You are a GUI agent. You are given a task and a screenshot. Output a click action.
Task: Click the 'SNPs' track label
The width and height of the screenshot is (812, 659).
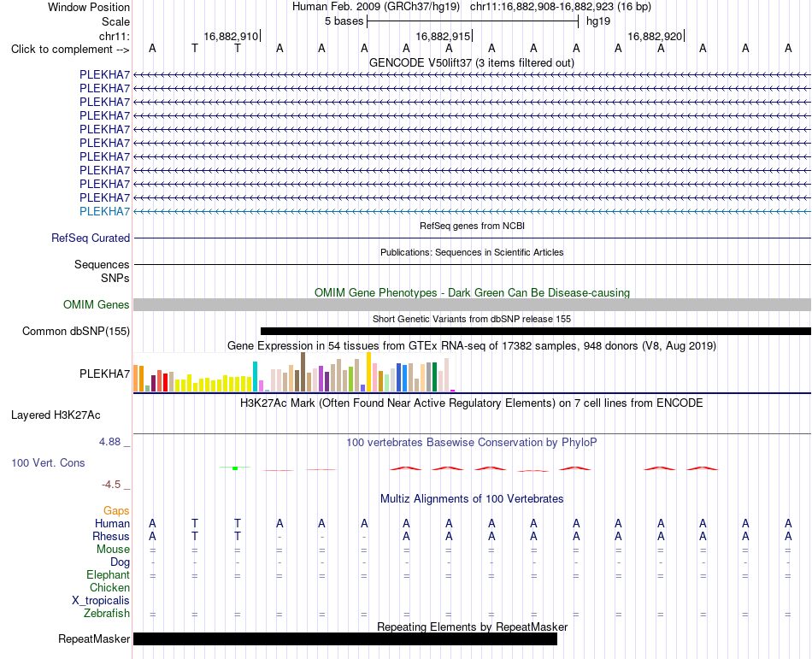coord(115,278)
